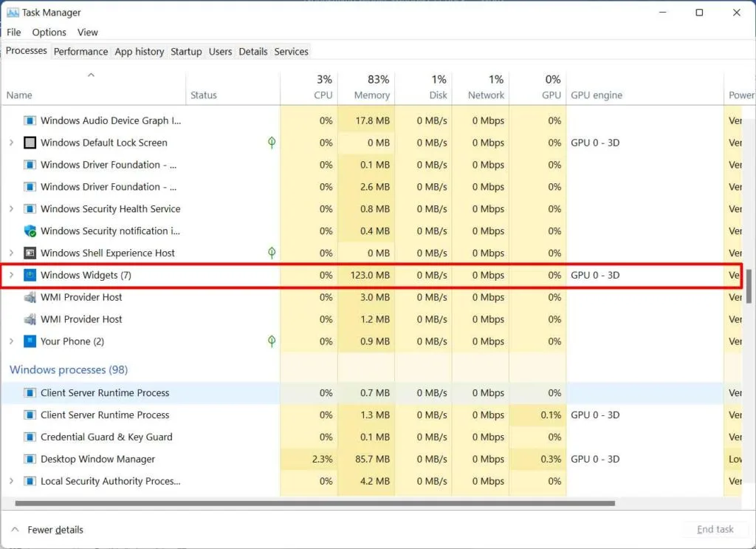This screenshot has width=756, height=549.
Task: Click the eco leaf status icon for Windows Default Lock Screen
Action: coord(272,143)
